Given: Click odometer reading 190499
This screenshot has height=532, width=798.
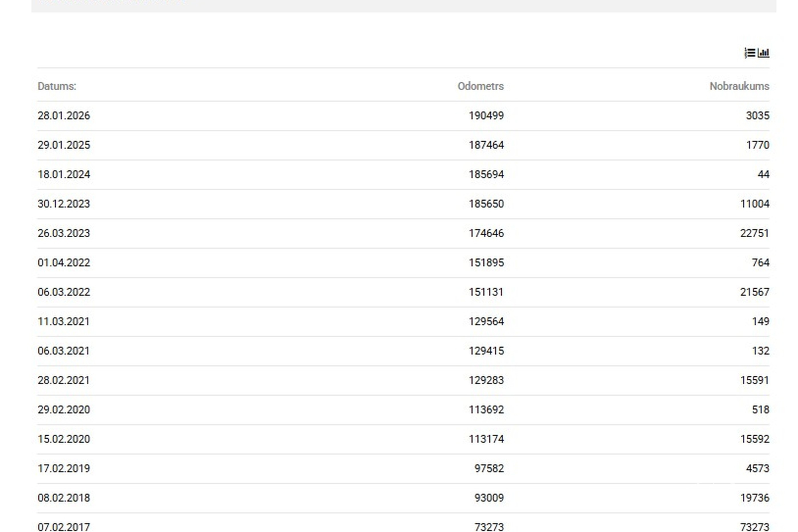Looking at the screenshot, I should 486,116.
